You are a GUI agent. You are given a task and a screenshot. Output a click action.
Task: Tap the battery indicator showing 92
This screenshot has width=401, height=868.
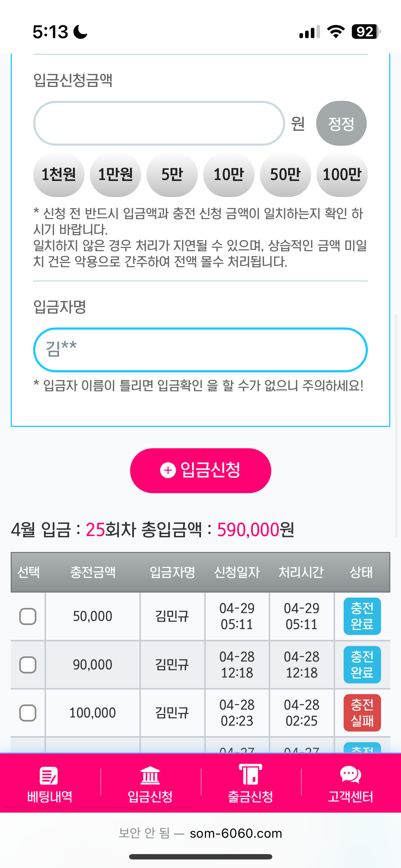coord(366,32)
